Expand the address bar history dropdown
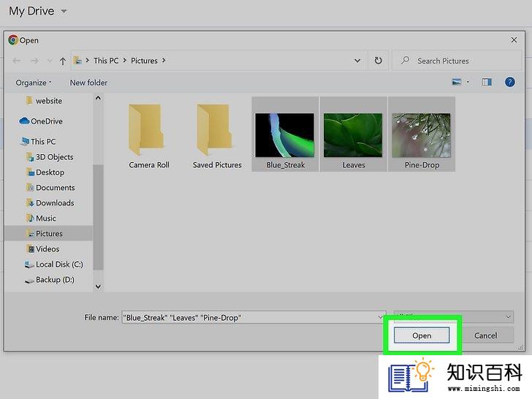 [x=357, y=61]
